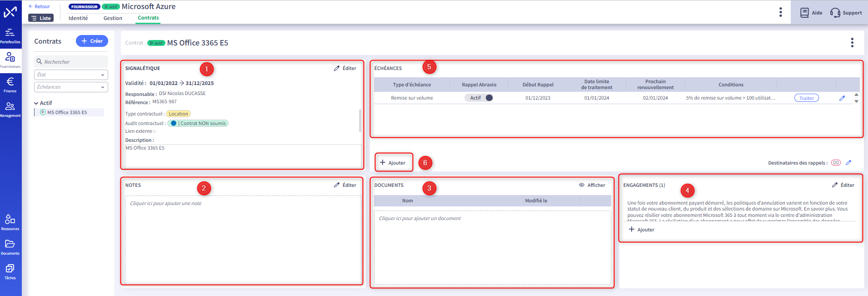Edit the Signalétique section
This screenshot has height=296, width=868.
[345, 68]
